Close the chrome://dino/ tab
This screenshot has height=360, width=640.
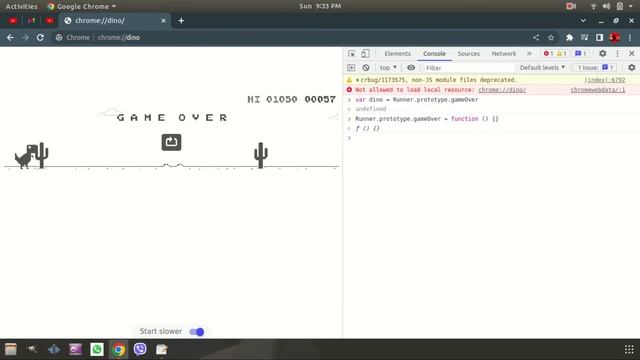(x=163, y=20)
